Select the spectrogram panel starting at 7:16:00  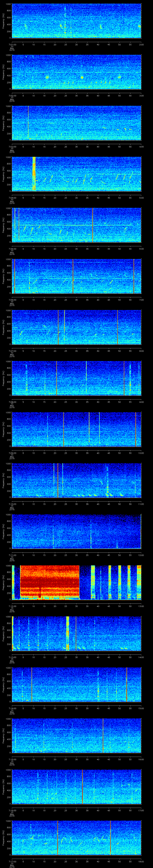click(76, 787)
